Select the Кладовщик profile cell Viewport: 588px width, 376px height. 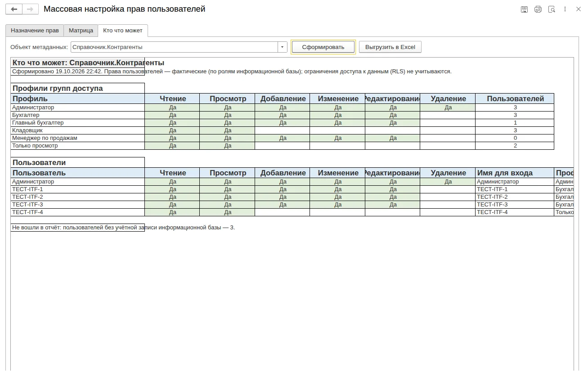pos(77,130)
